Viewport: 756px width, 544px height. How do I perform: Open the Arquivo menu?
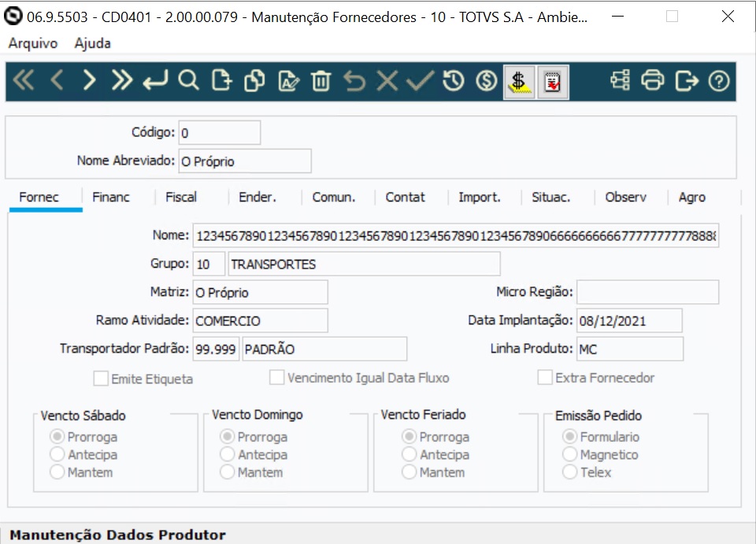pyautogui.click(x=33, y=43)
